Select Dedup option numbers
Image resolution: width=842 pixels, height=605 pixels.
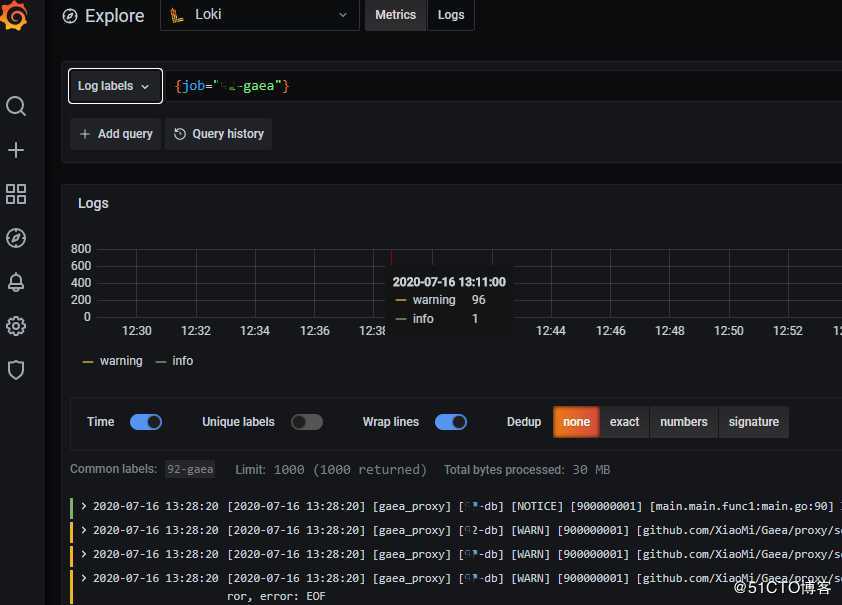(x=684, y=422)
